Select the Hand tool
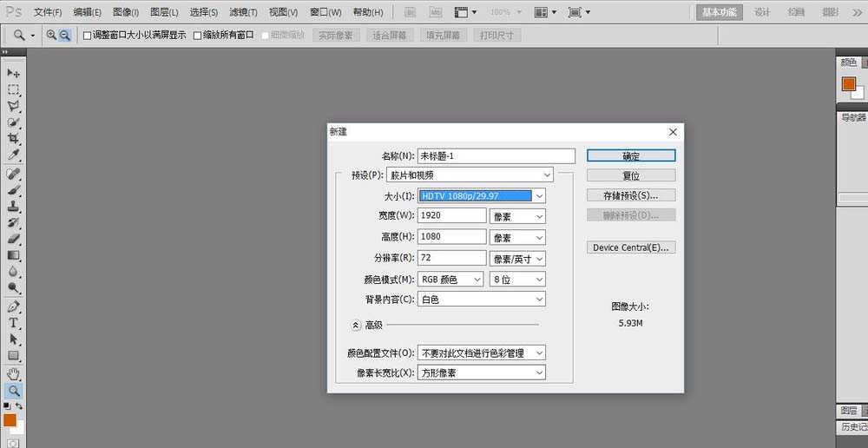Image resolution: width=868 pixels, height=448 pixels. (x=13, y=374)
